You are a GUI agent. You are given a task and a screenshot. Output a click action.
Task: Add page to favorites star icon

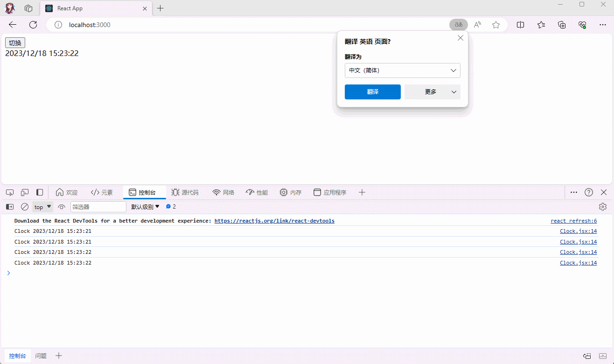coord(496,25)
